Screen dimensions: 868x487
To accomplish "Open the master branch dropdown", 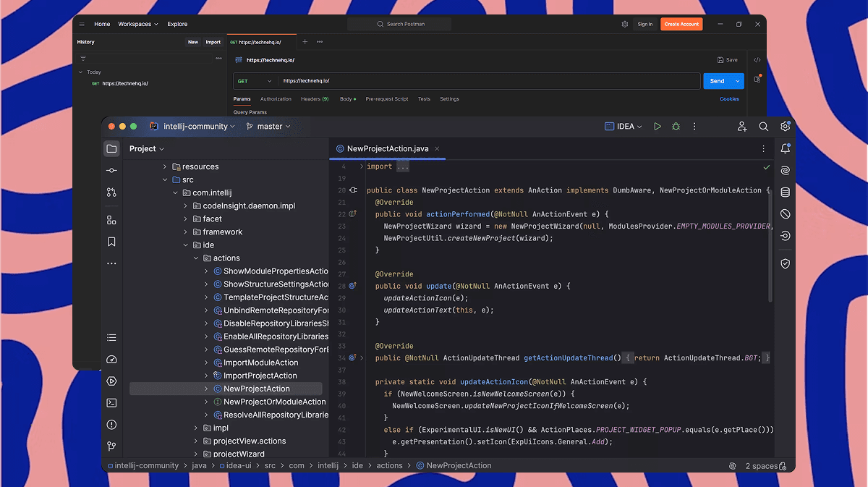I will point(268,127).
